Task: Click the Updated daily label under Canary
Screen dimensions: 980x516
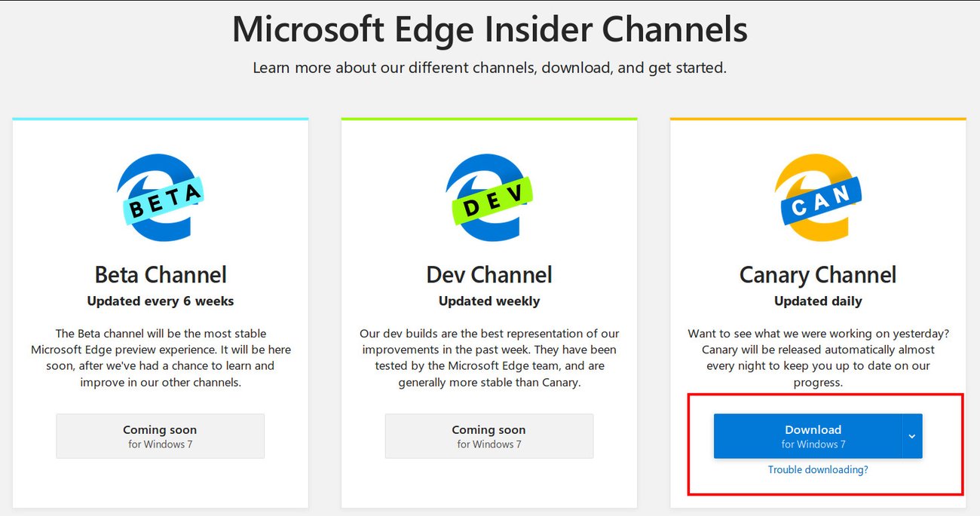Action: 818,301
